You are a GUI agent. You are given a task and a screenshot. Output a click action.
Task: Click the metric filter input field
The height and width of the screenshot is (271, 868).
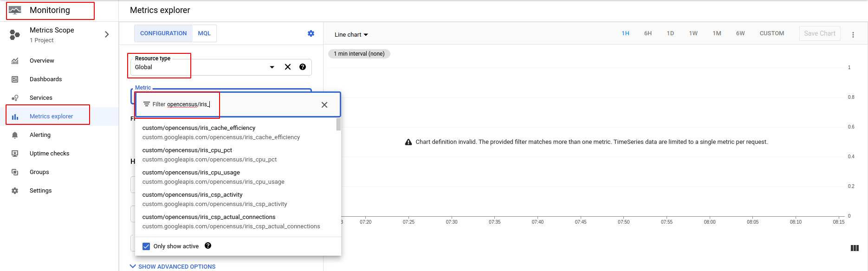coord(232,104)
